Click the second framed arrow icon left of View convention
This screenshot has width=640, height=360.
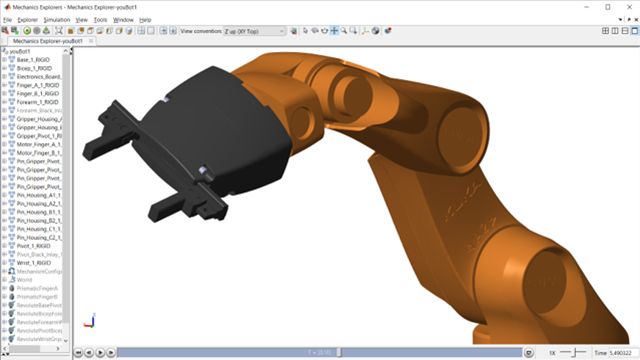pyautogui.click(x=173, y=31)
